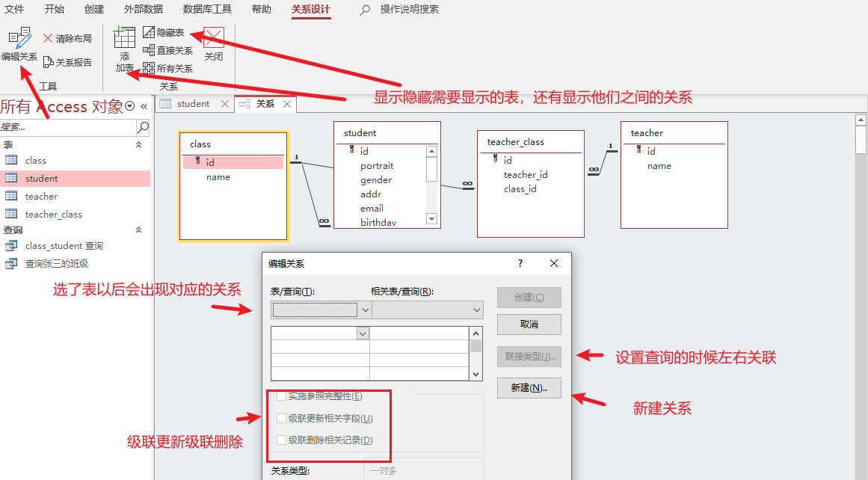Click the Close (关闭) ribbon icon
The image size is (868, 480).
click(x=214, y=37)
